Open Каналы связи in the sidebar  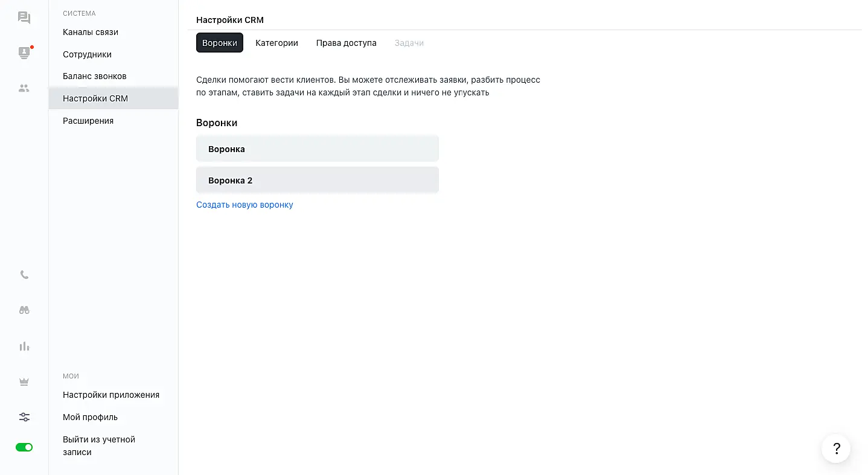91,32
